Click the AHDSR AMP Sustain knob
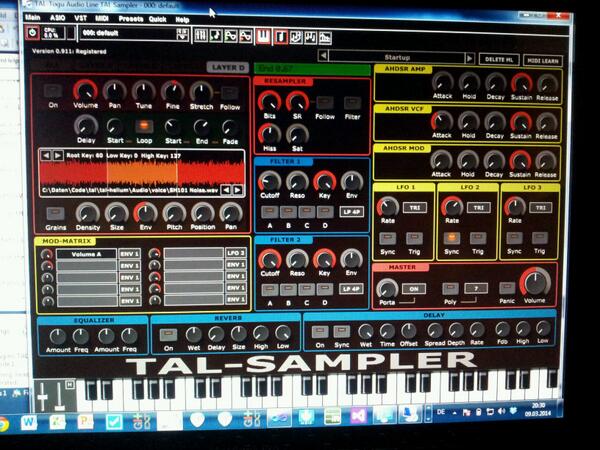 pyautogui.click(x=522, y=83)
